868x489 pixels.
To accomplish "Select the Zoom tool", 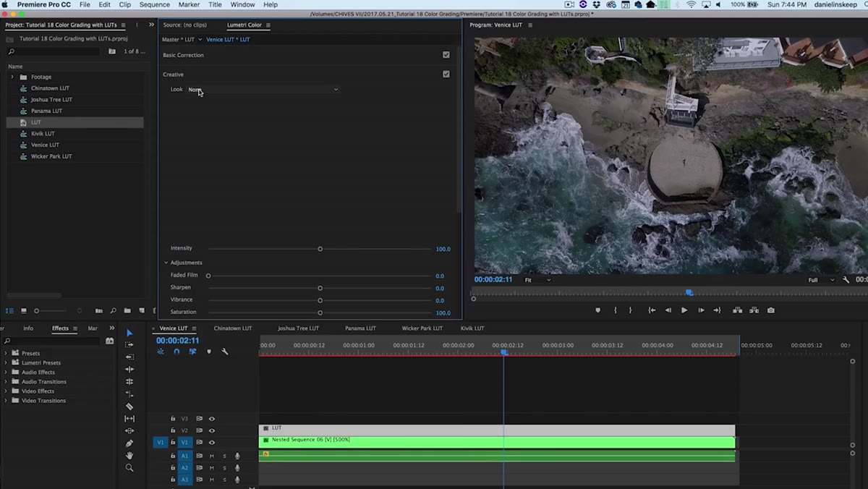I will point(129,468).
